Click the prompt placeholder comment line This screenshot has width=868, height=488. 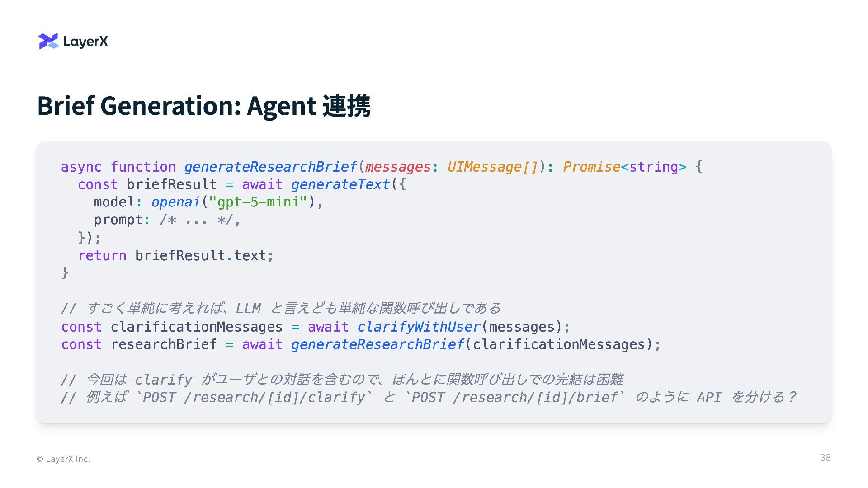coord(167,220)
